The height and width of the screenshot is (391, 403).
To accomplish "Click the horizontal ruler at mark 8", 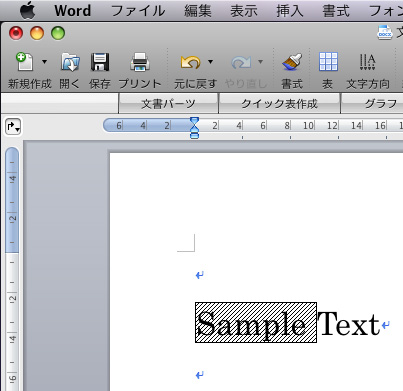I will [287, 126].
